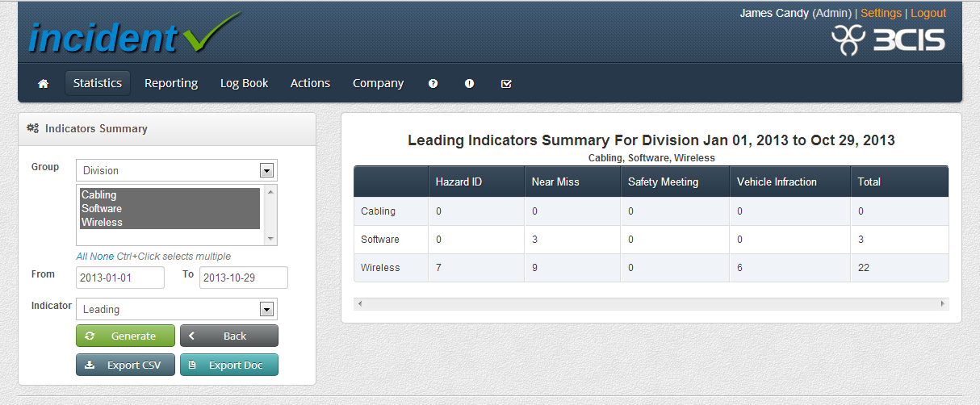Click the Home icon in navbar
The width and height of the screenshot is (980, 405).
[x=44, y=84]
